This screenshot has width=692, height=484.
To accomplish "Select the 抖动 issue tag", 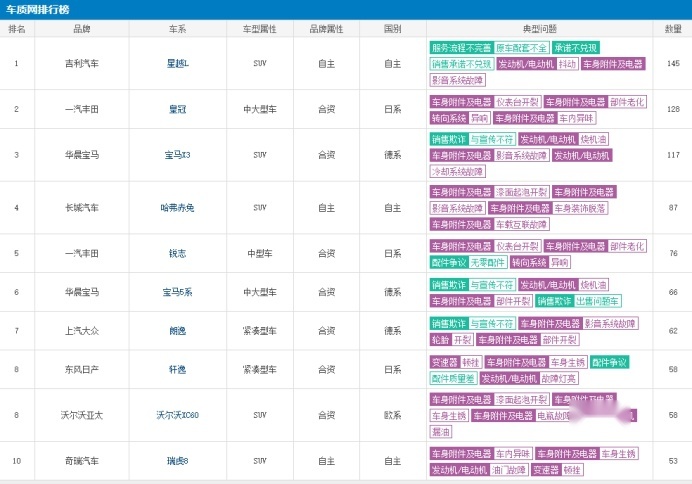I will [x=567, y=64].
